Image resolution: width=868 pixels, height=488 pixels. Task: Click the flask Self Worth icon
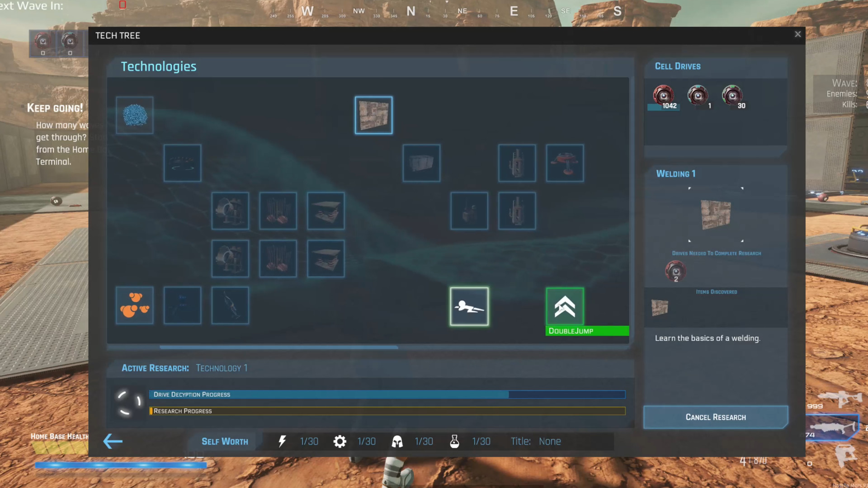click(x=454, y=441)
